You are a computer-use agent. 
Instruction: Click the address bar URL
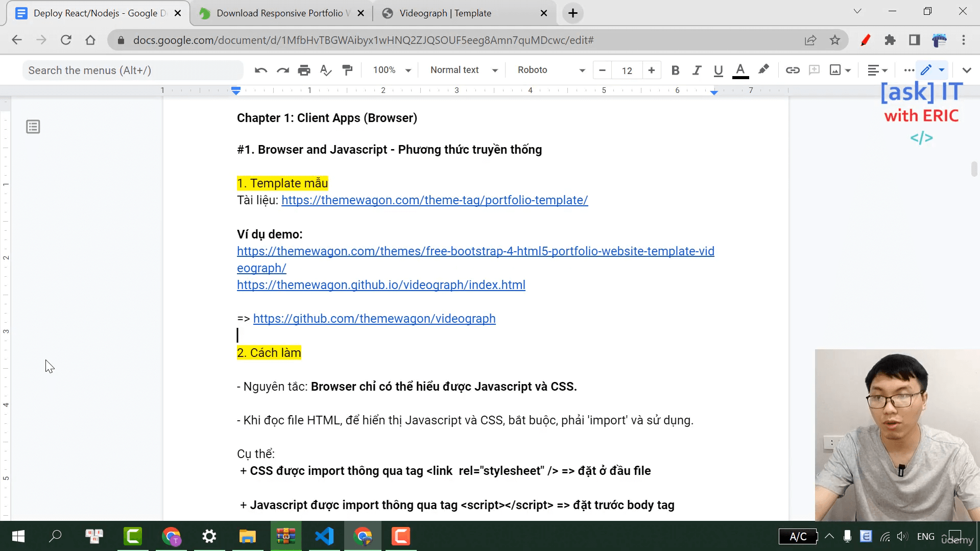[x=363, y=40]
